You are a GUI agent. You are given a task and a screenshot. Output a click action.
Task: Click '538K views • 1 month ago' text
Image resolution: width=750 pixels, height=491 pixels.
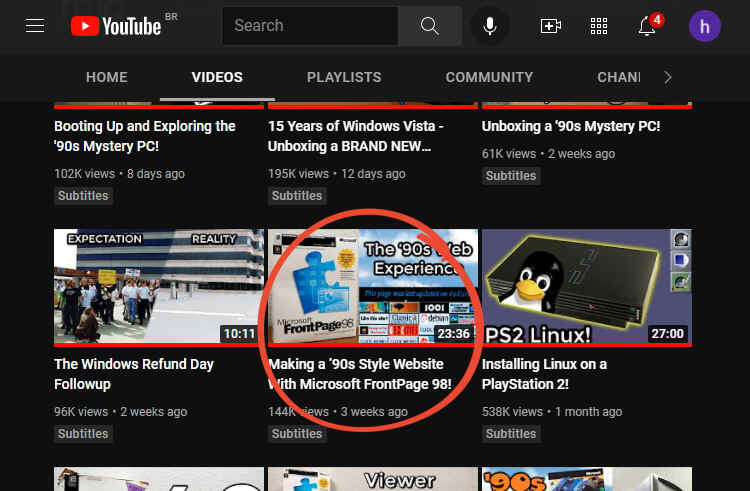552,412
